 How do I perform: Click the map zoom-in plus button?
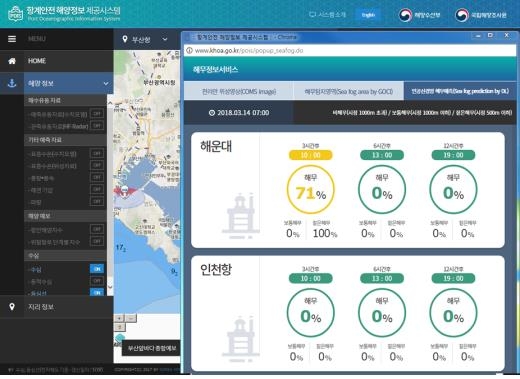119,318
